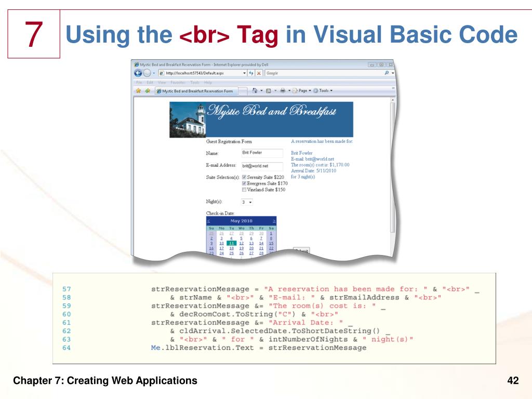Open the Tools command bar menu
532x399 pixels.
323,90
